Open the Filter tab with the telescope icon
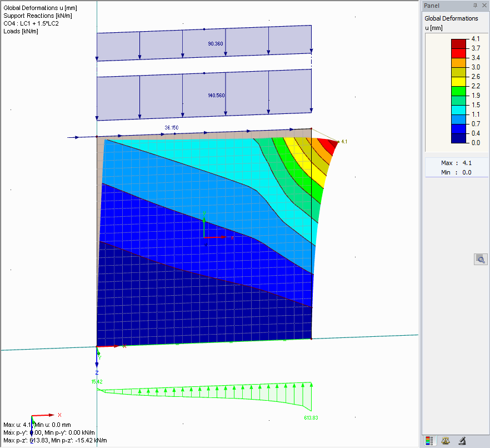 tap(462, 440)
